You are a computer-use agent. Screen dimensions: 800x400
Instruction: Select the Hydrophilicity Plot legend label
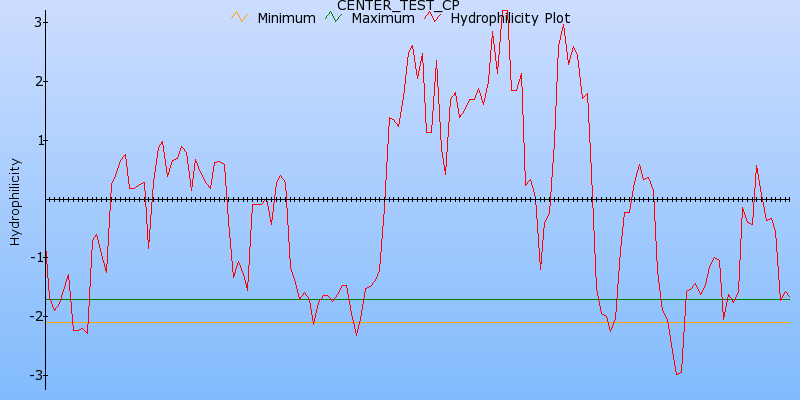point(510,18)
